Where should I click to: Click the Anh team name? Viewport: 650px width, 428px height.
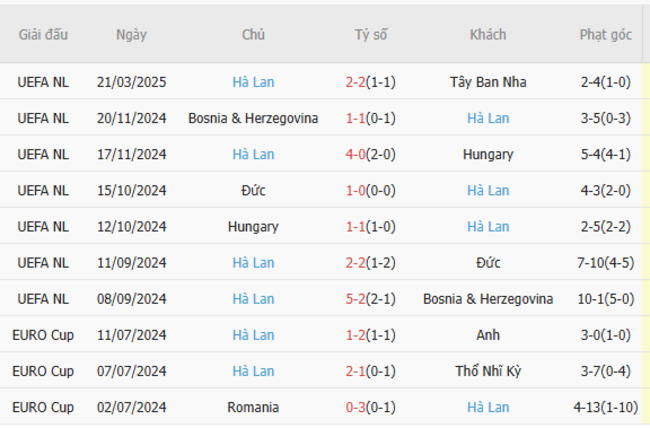coord(488,335)
